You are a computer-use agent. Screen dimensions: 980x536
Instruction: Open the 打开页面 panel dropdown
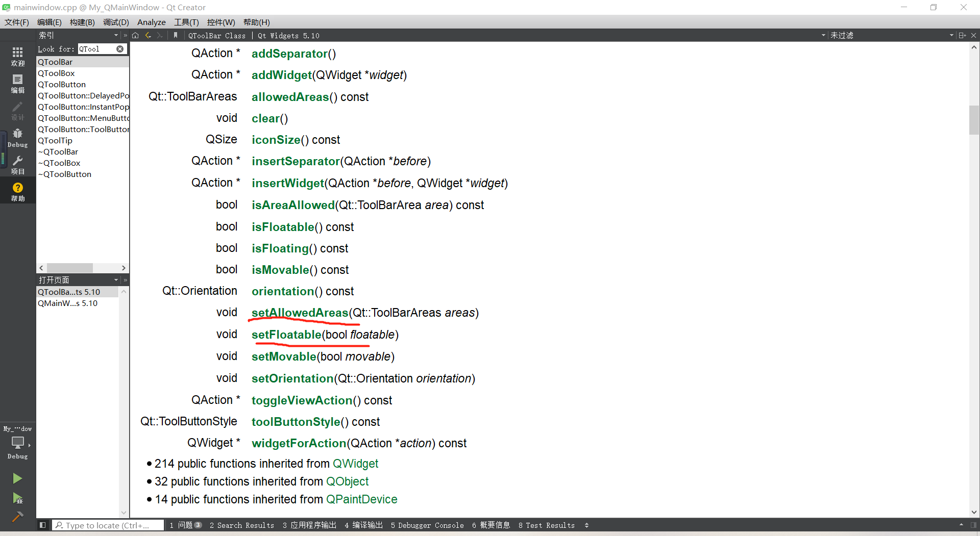pos(116,280)
